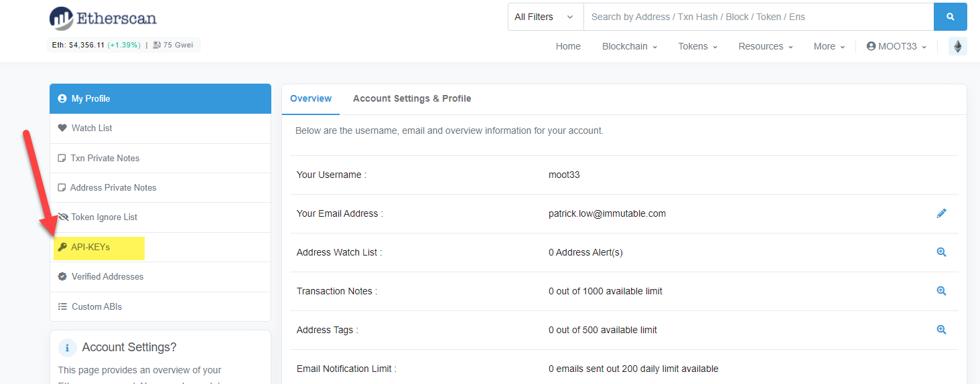This screenshot has height=384, width=980.
Task: Open Address Private Notes page
Action: [x=160, y=188]
